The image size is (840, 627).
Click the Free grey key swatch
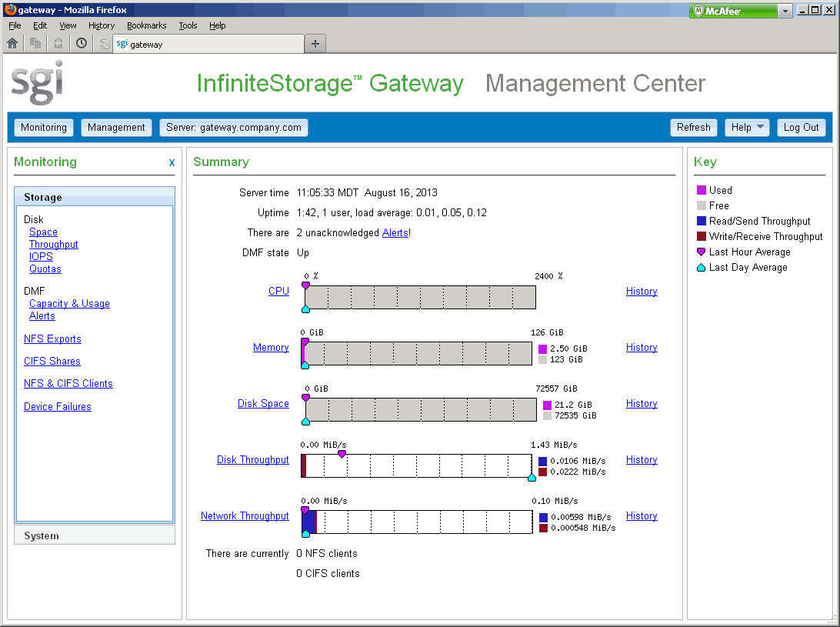click(x=702, y=205)
